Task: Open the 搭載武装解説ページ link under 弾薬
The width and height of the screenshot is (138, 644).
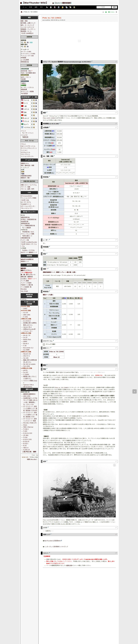Action: [60, 272]
